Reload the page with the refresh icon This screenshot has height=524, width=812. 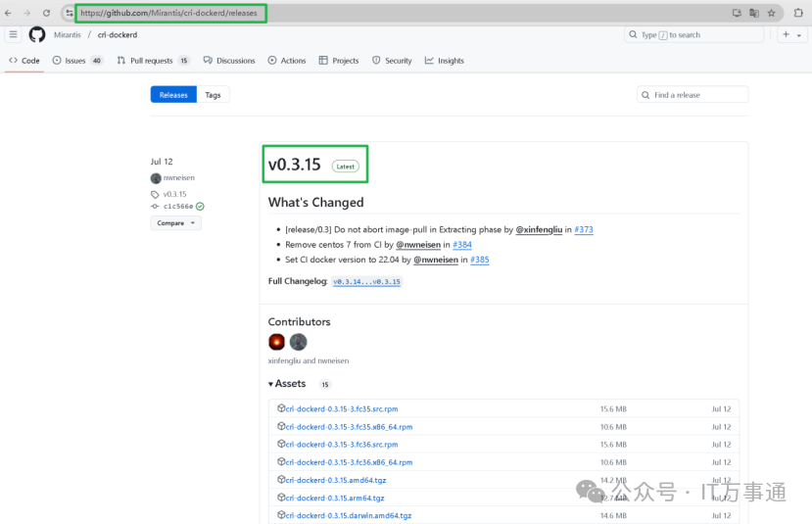47,13
